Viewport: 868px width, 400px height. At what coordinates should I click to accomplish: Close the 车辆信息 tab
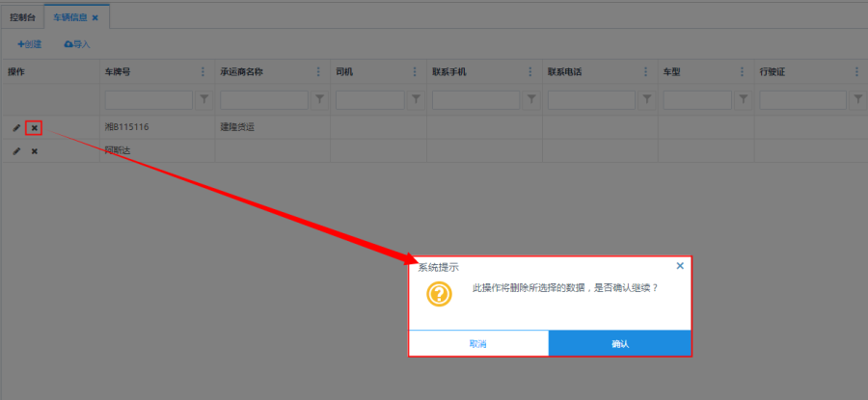(x=95, y=17)
